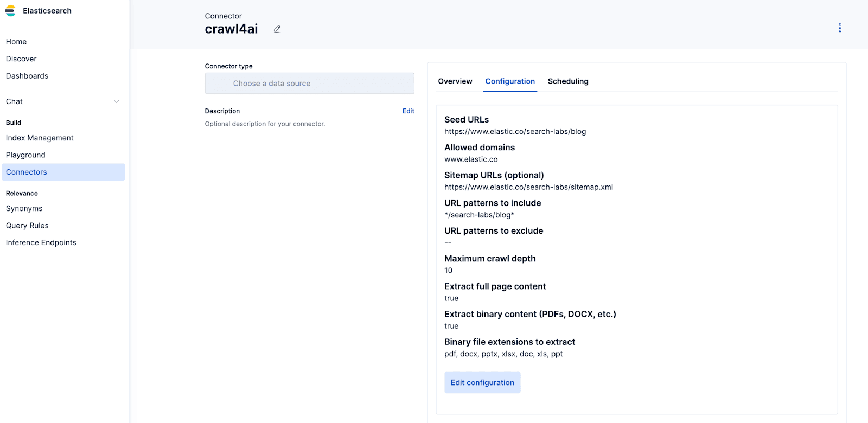
Task: Open the Synonyms page
Action: coord(24,209)
